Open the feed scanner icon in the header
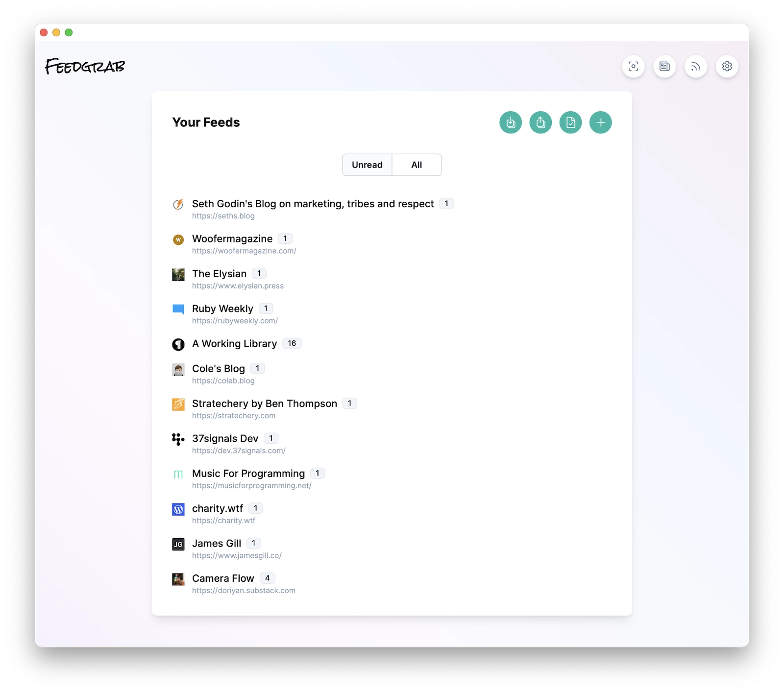The width and height of the screenshot is (784, 693). pyautogui.click(x=633, y=67)
